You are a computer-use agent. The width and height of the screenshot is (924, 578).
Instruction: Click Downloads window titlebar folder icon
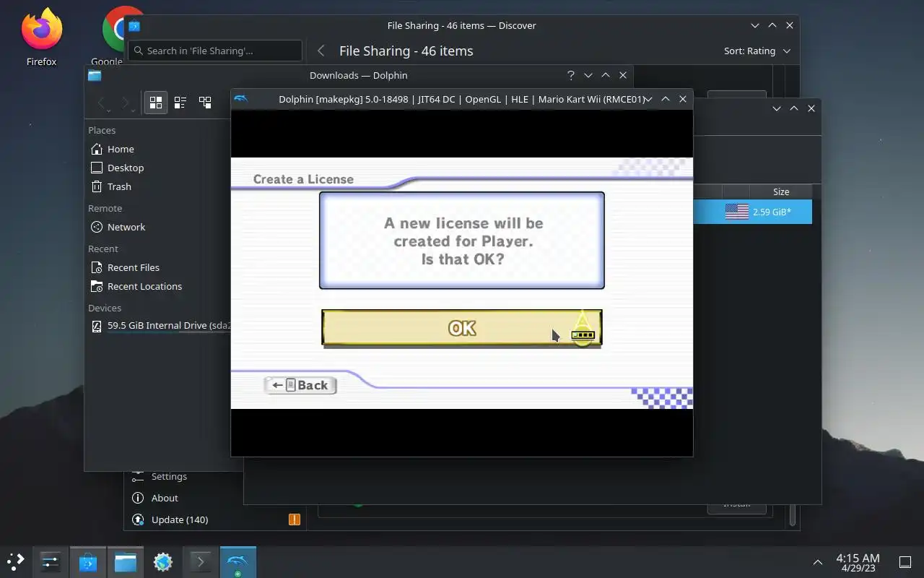[x=95, y=75]
